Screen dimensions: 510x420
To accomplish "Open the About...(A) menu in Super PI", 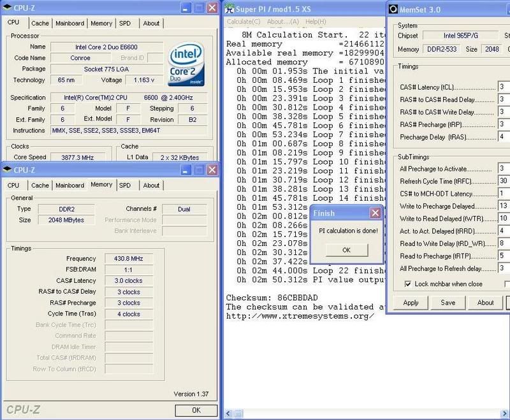I will point(282,22).
